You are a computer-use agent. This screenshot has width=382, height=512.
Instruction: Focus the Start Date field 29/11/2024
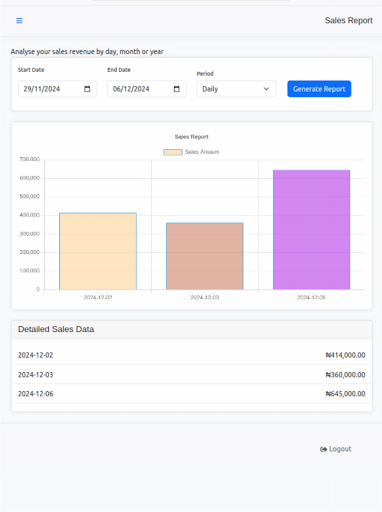(x=58, y=89)
